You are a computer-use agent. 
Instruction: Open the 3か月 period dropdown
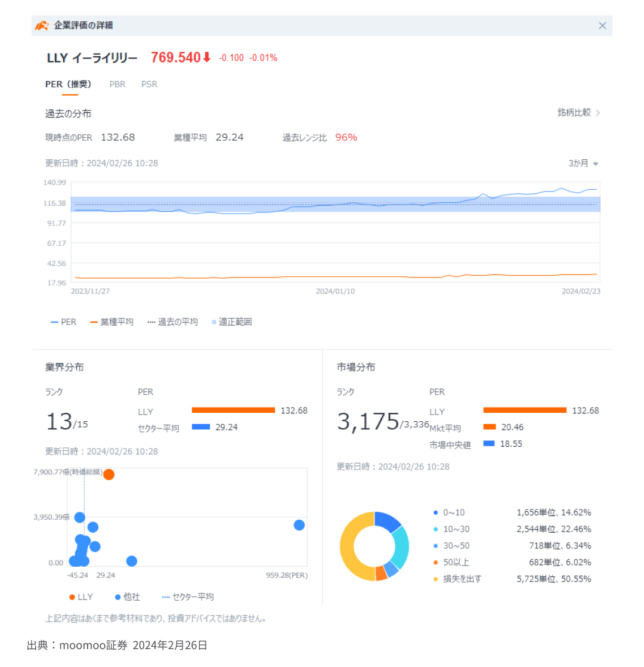pos(583,163)
